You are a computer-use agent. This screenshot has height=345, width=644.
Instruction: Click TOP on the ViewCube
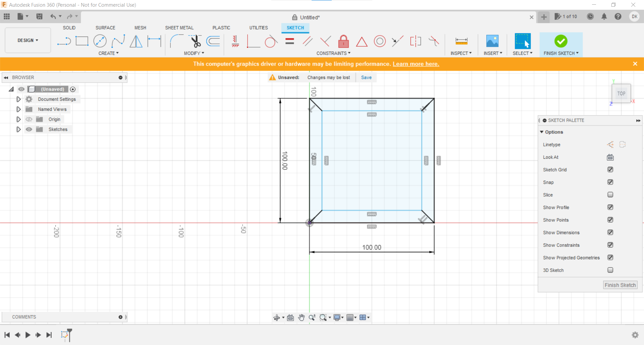tap(621, 93)
